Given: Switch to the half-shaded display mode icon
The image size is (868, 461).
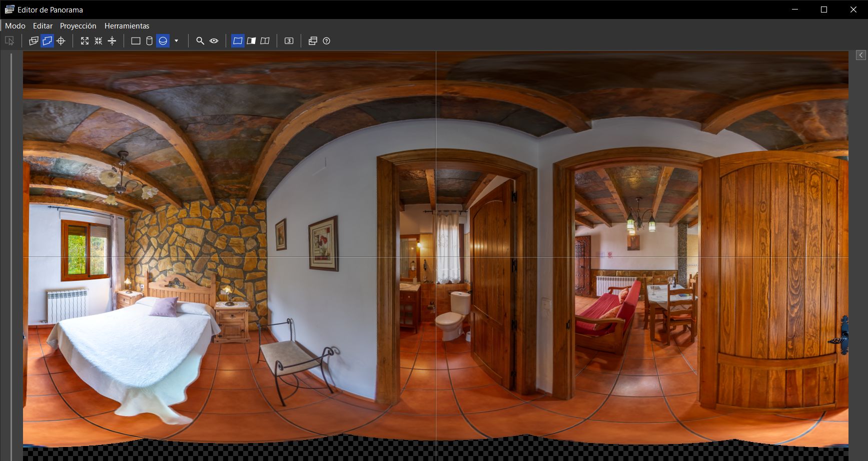Looking at the screenshot, I should coord(251,41).
